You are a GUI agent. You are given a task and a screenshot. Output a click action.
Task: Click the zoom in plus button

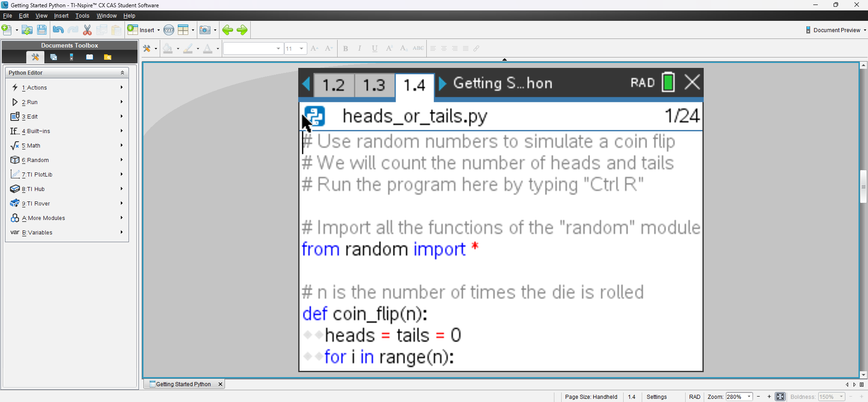[x=769, y=397]
